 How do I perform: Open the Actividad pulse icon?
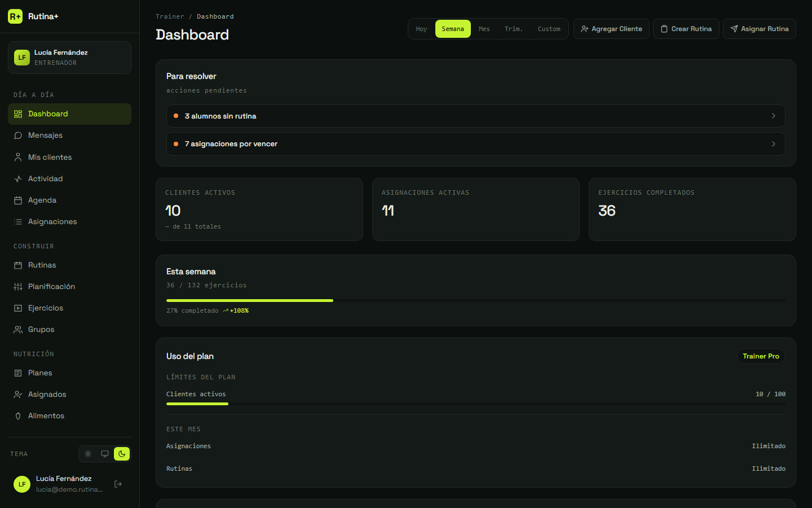coord(18,179)
